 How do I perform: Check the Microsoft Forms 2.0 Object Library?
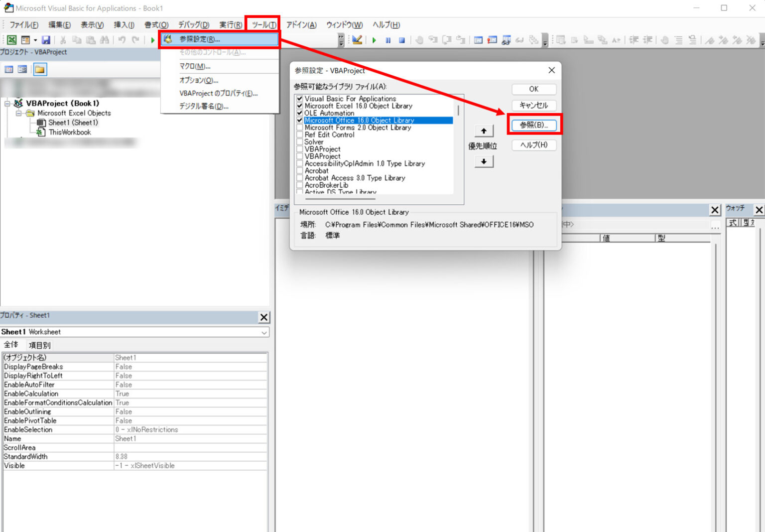click(x=299, y=128)
